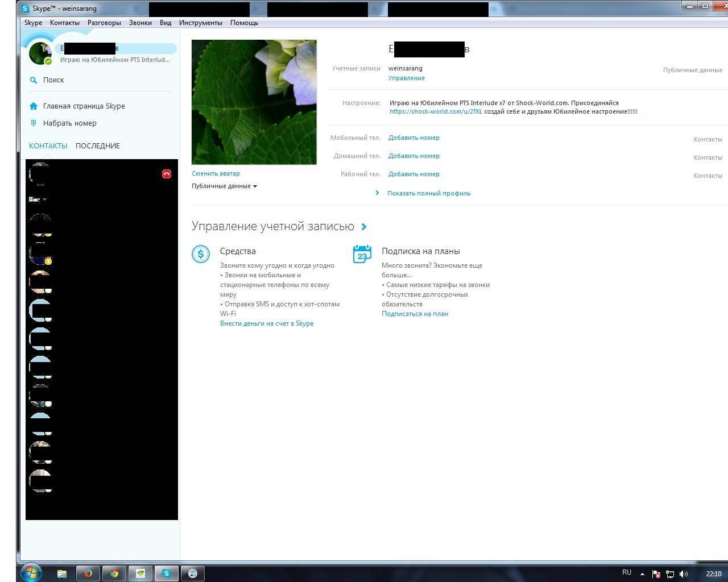Open Главная страница Skype
728x582 pixels.
coord(84,106)
